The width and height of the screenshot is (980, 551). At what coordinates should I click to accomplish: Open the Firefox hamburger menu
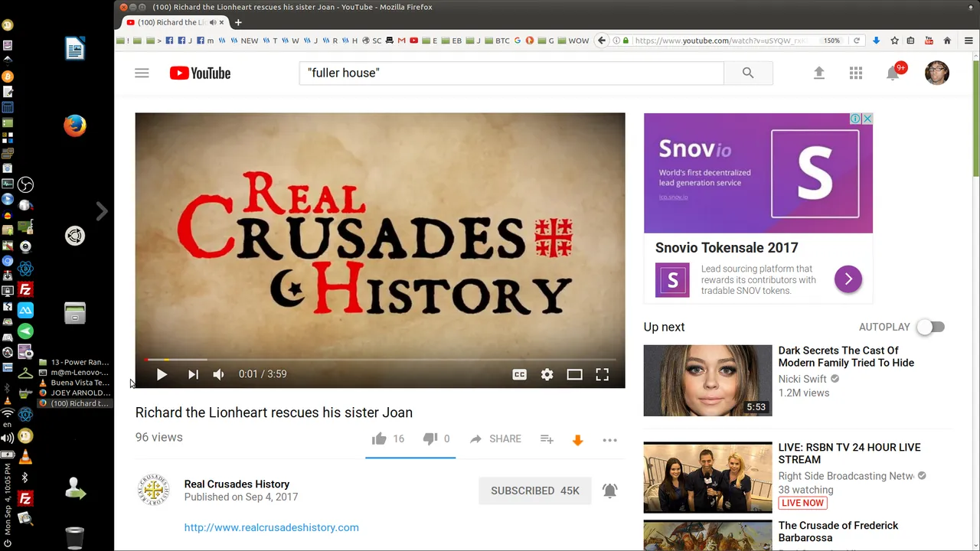click(969, 41)
